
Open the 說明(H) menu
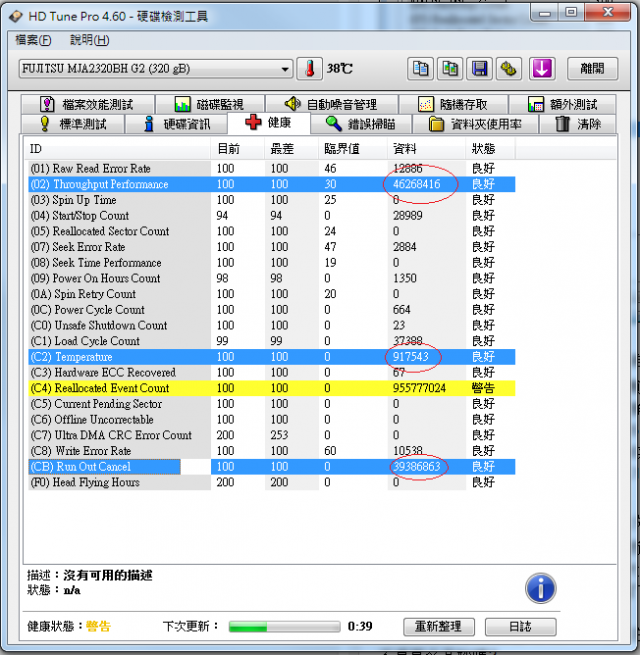click(x=90, y=40)
